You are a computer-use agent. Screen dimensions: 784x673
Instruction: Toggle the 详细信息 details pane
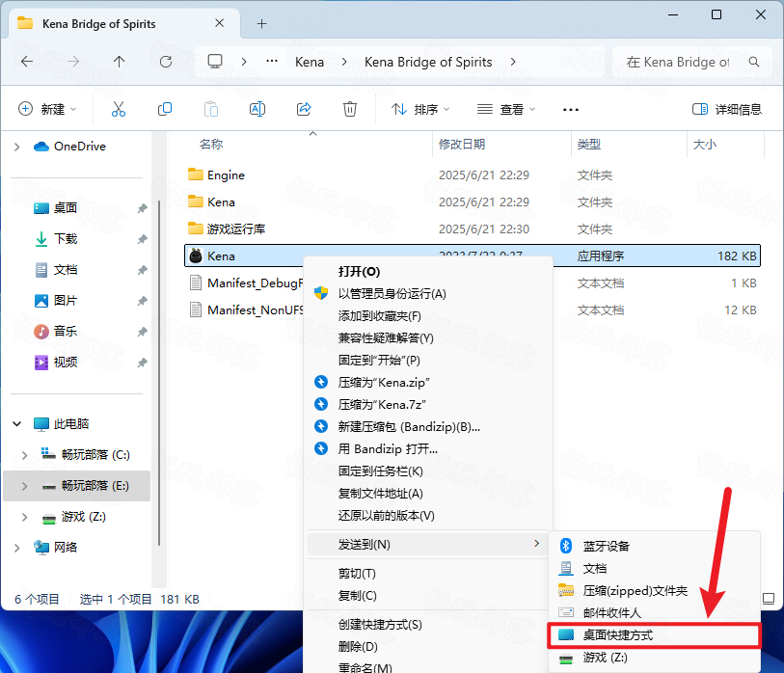pyautogui.click(x=726, y=109)
